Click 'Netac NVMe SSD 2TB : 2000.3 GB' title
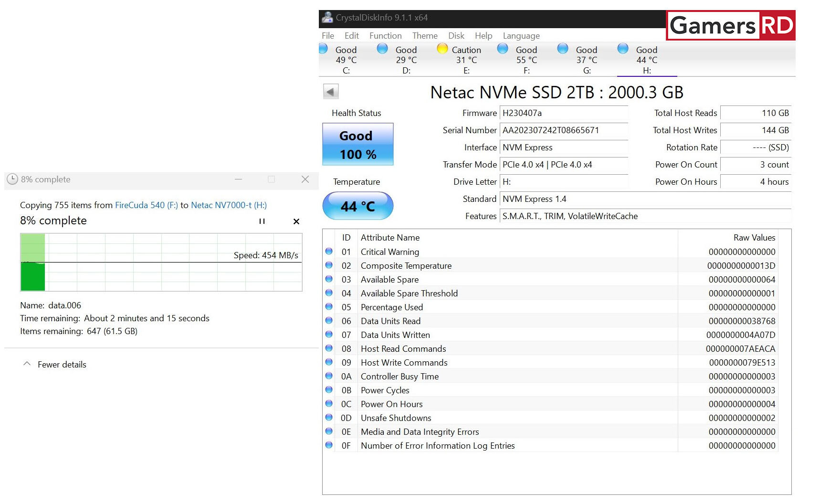 tap(557, 92)
